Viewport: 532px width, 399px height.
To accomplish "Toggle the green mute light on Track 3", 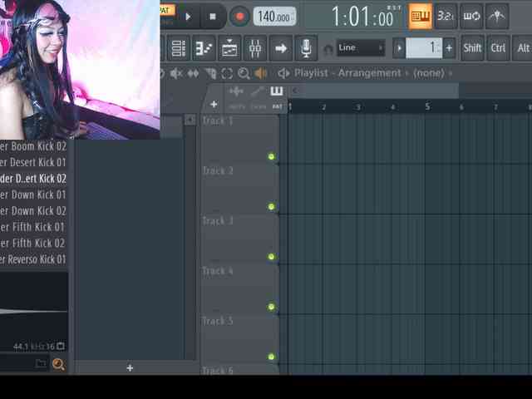I will (271, 257).
